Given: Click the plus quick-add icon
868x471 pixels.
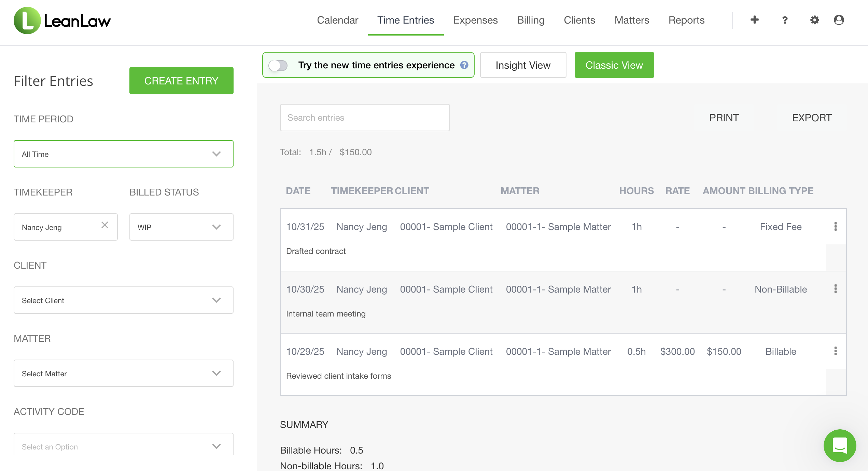Looking at the screenshot, I should (754, 20).
